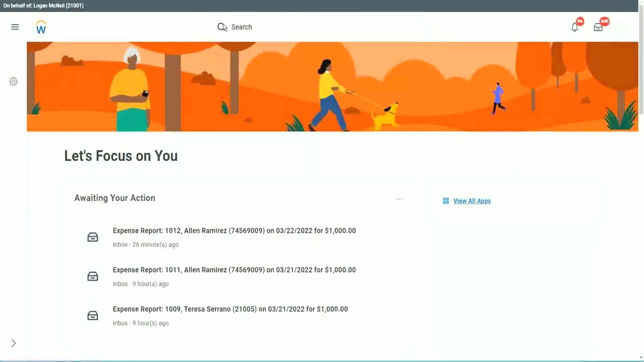644x362 pixels.
Task: Click the 'Inbox - 26 minute(s) ago' text
Action: coord(145,245)
